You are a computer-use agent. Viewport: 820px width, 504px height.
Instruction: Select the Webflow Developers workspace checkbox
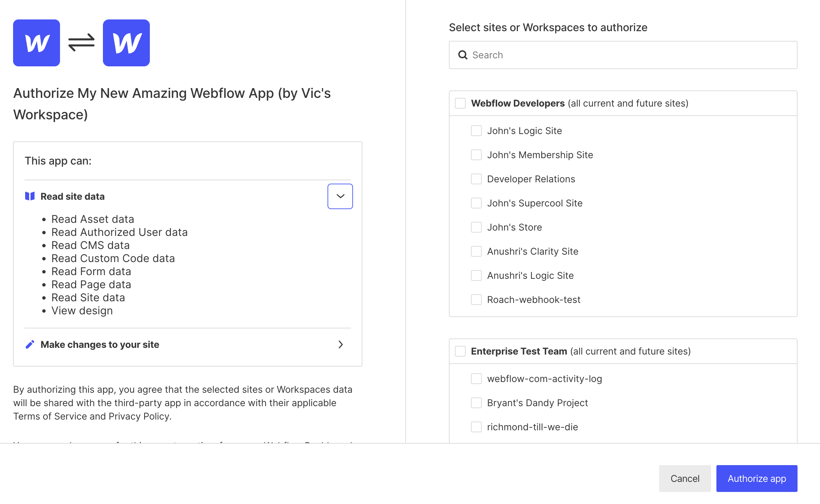[460, 103]
